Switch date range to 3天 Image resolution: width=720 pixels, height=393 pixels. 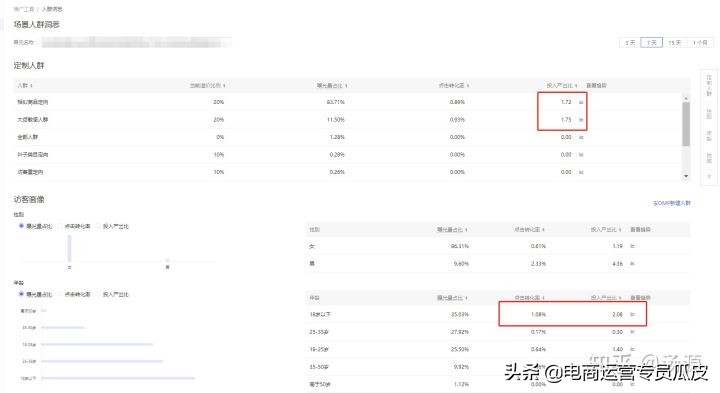point(630,42)
